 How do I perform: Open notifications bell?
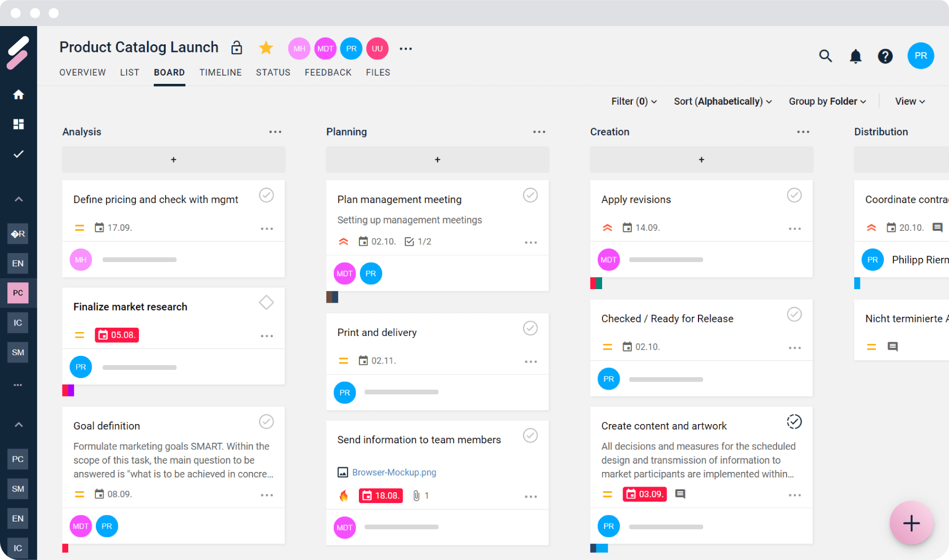coord(855,56)
